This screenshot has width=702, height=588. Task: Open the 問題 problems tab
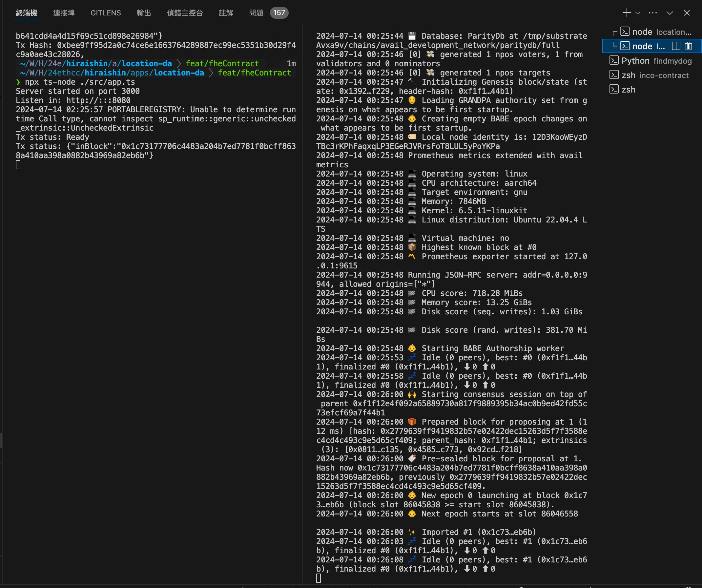click(x=257, y=13)
